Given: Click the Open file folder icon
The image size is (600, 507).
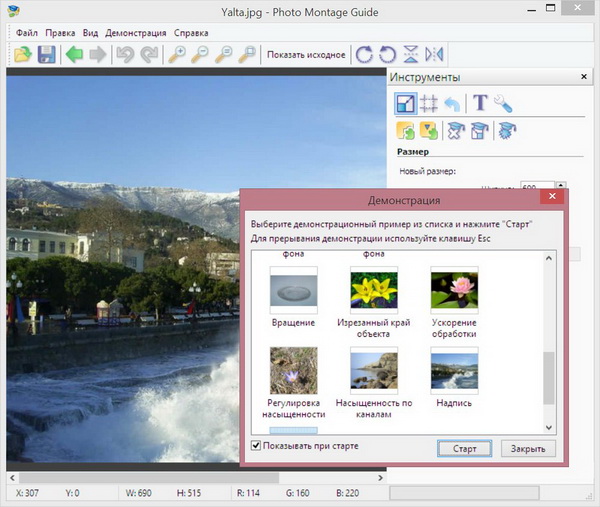Looking at the screenshot, I should (22, 55).
